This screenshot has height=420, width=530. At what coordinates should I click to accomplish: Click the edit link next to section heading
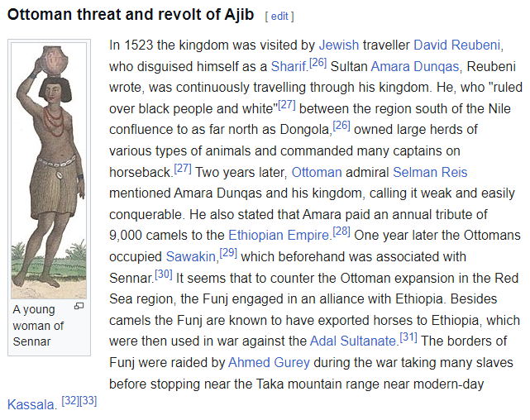(279, 16)
